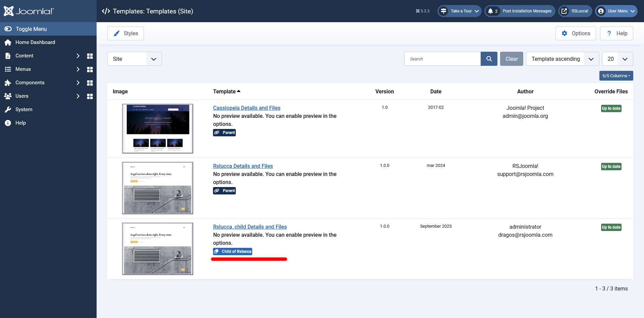Go to Home Dashboard
Image resolution: width=644 pixels, height=318 pixels.
(35, 42)
